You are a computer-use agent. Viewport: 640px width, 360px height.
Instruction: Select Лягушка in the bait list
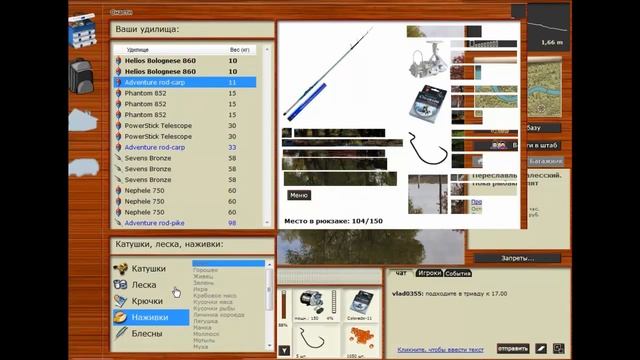coord(205,321)
